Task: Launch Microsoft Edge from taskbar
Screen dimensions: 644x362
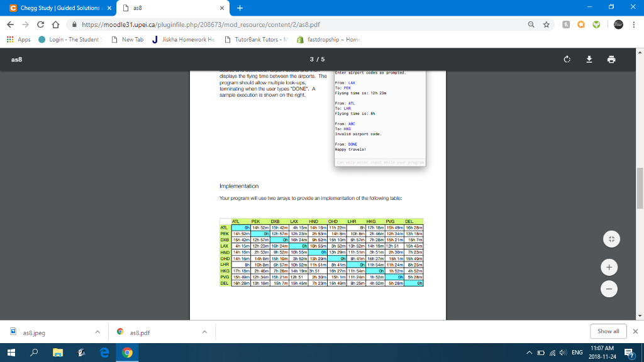Action: click(x=104, y=353)
